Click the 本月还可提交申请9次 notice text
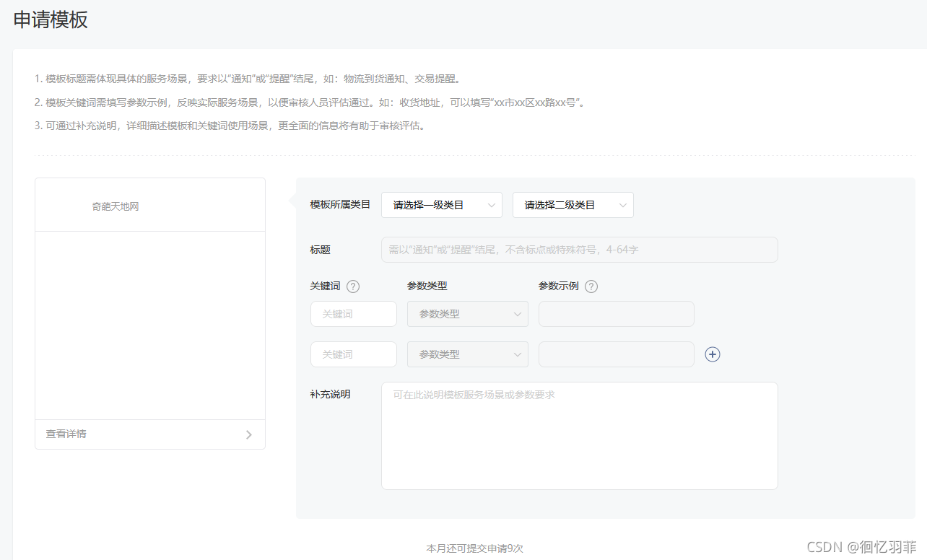Viewport: 927px width, 560px height. pos(475,548)
